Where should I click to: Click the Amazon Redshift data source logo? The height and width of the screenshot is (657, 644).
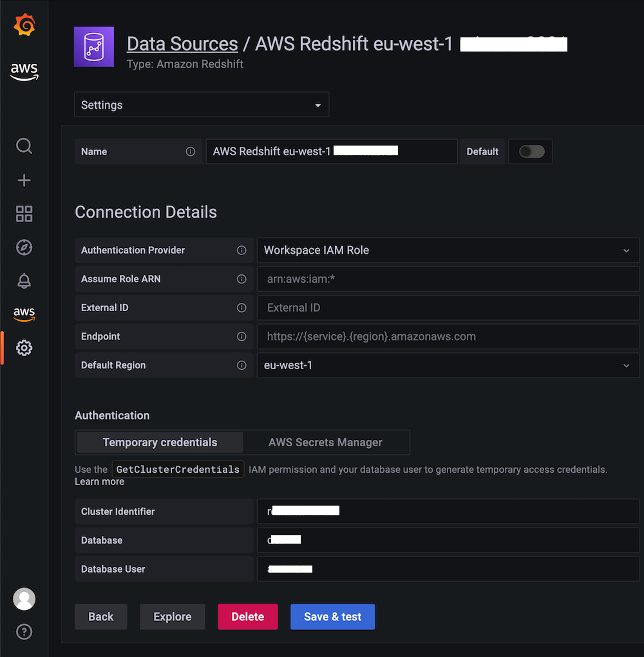point(94,47)
